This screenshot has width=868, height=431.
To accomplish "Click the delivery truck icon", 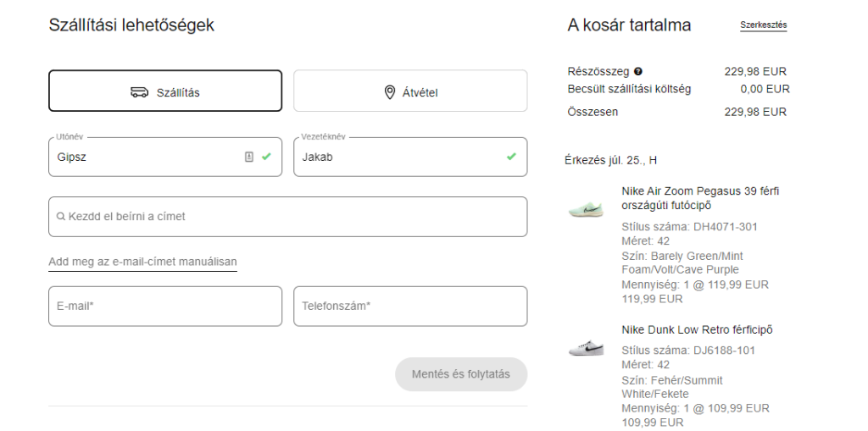I will click(x=140, y=91).
